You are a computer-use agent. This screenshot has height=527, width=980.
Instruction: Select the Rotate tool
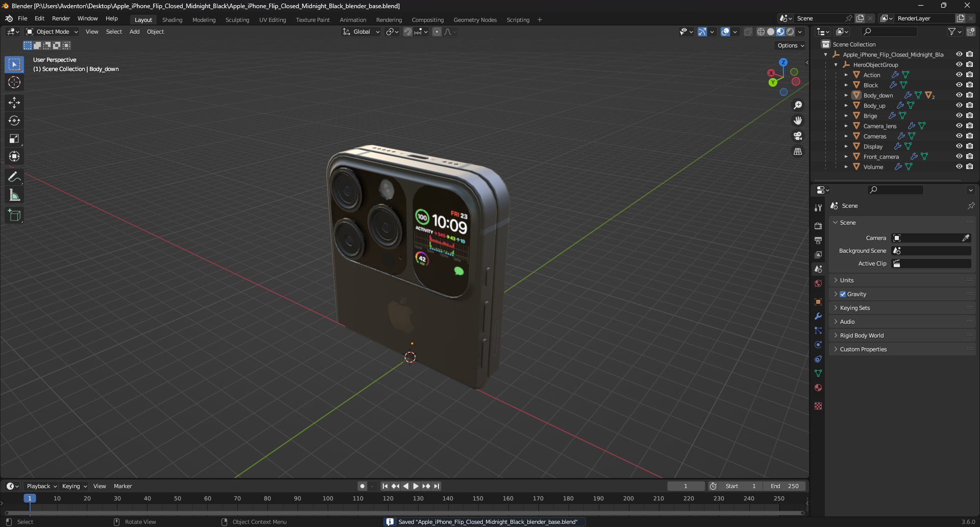click(14, 121)
